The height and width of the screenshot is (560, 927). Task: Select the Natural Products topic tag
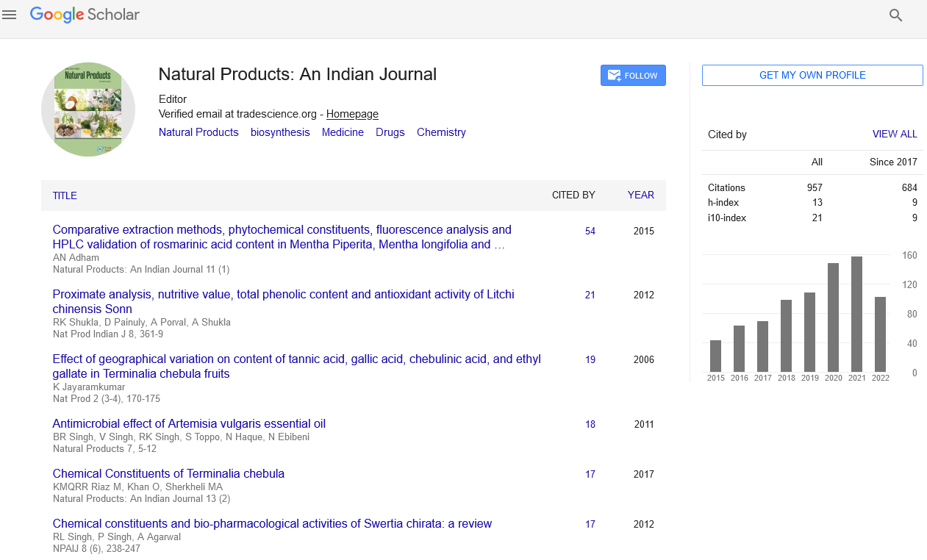198,132
